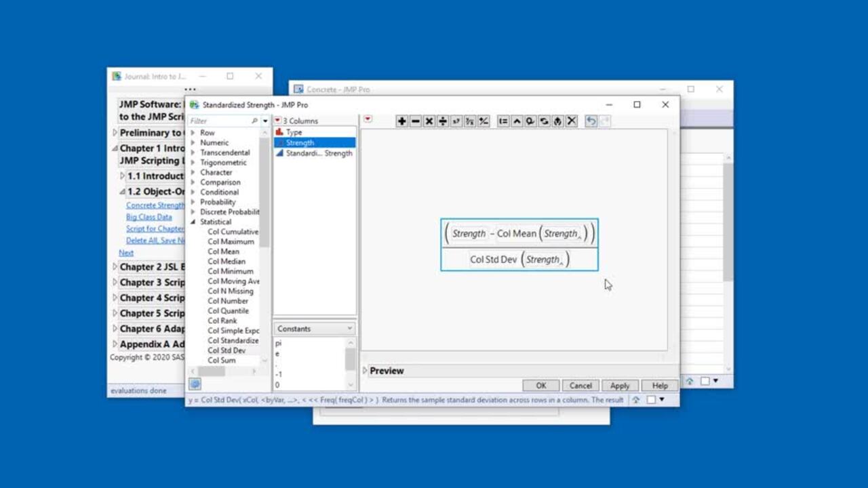The height and width of the screenshot is (488, 868).
Task: Expand Chapter 3 in Journal window
Action: pos(115,283)
